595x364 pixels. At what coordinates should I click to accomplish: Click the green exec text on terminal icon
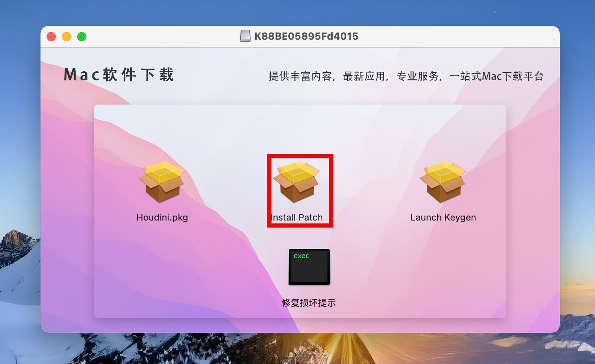301,256
